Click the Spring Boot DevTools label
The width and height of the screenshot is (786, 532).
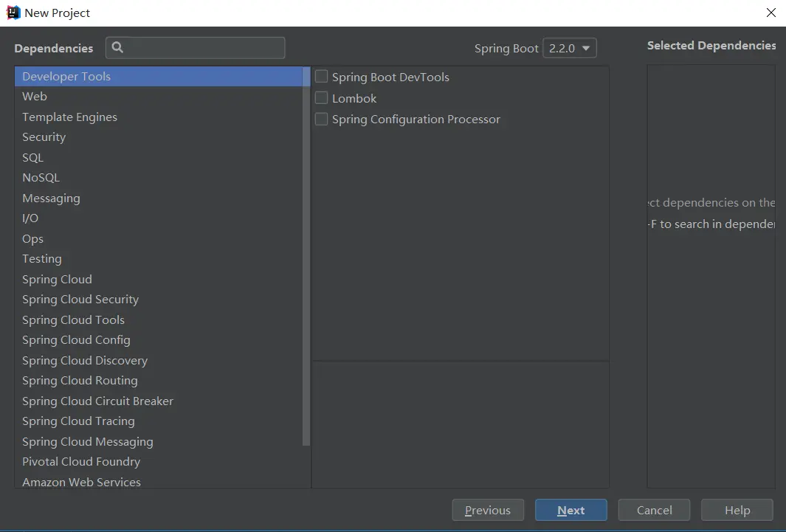pos(390,77)
